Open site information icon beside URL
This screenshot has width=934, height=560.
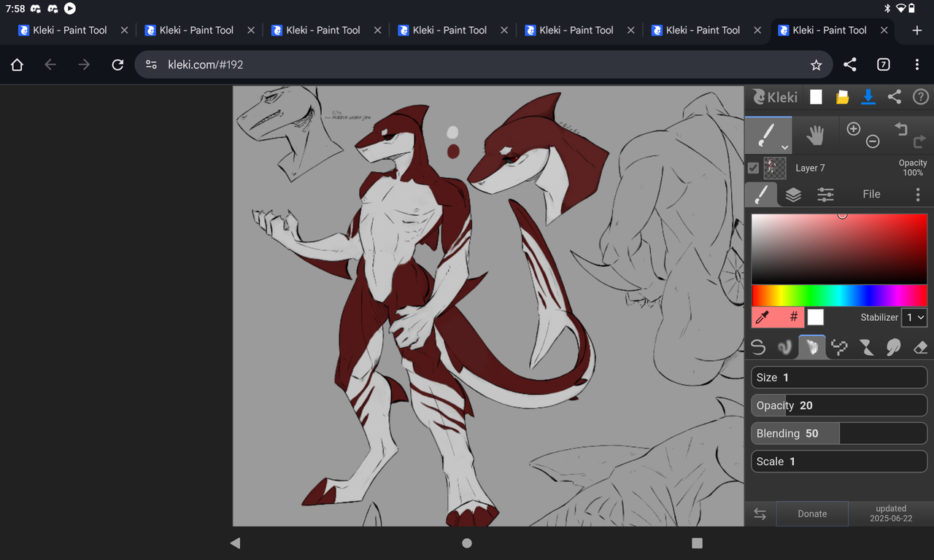151,64
